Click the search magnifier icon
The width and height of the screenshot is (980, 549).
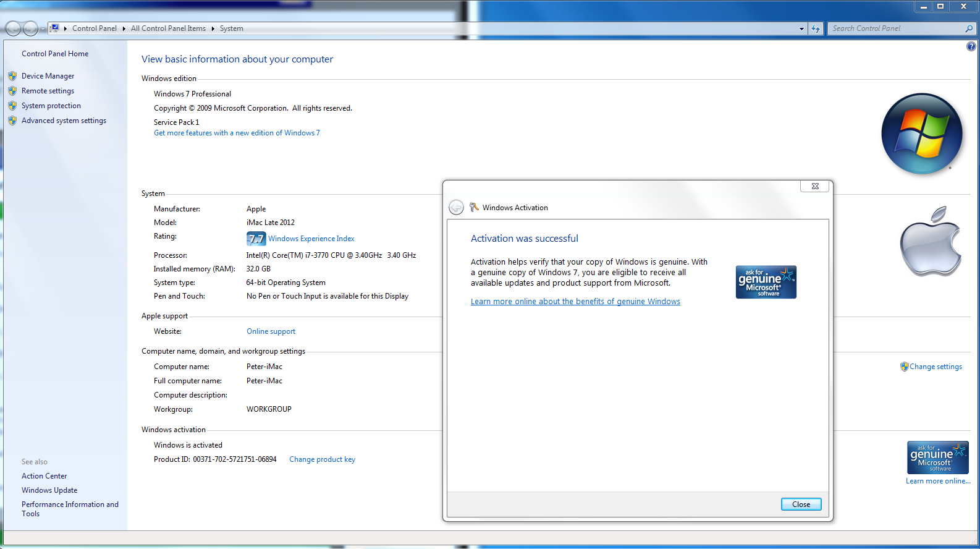click(969, 28)
